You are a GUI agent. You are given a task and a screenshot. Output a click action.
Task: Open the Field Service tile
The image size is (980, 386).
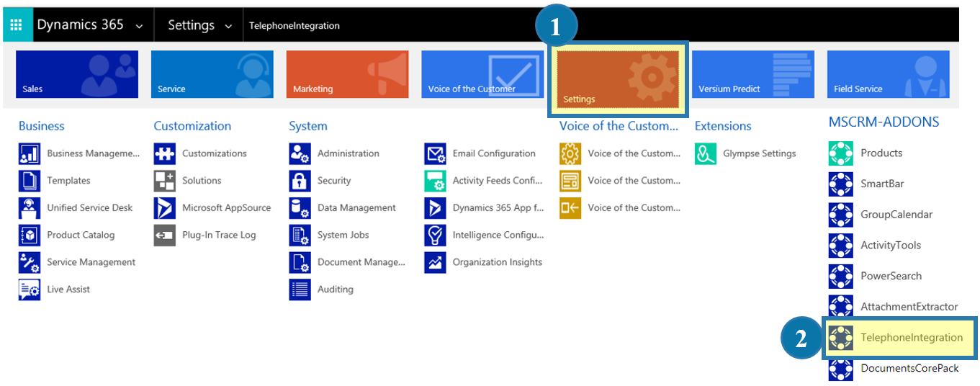(x=888, y=74)
